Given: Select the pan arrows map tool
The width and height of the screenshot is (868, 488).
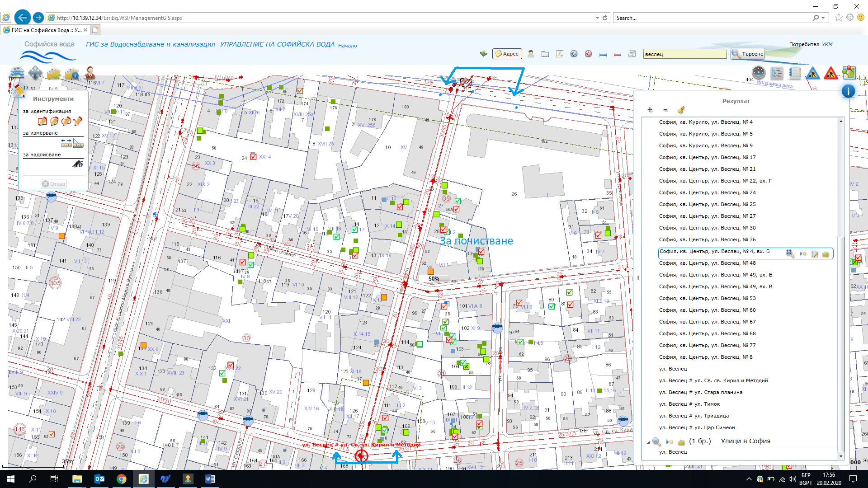Looking at the screenshot, I should tap(35, 73).
